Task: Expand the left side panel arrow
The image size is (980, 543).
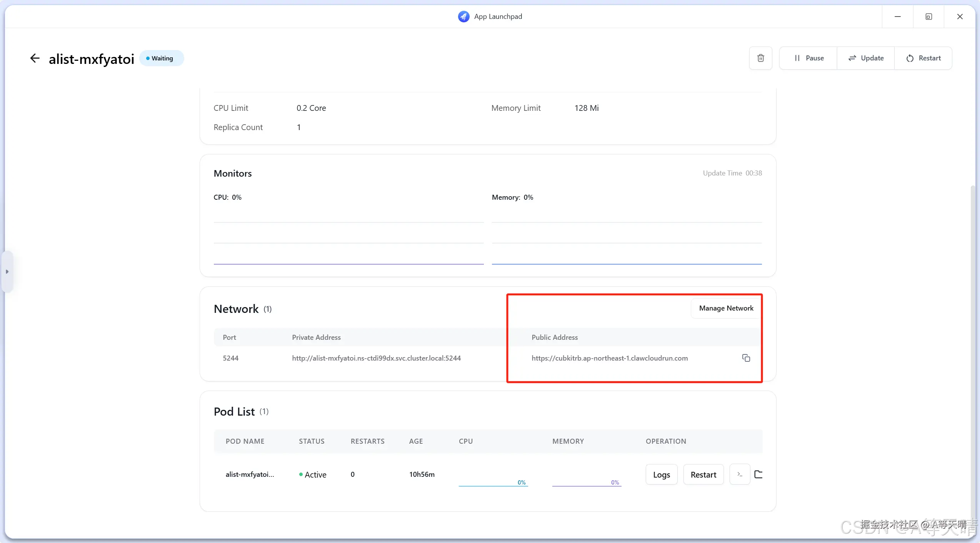Action: pos(7,272)
